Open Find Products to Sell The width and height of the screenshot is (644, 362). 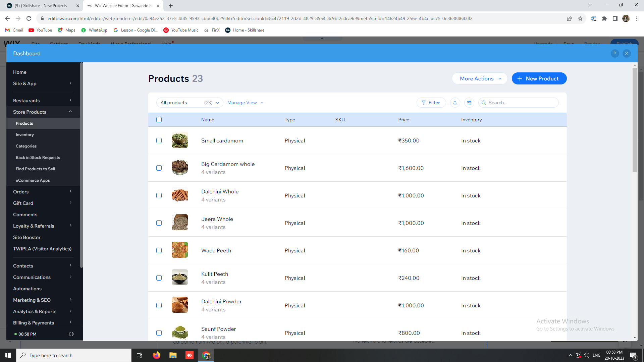pos(35,169)
